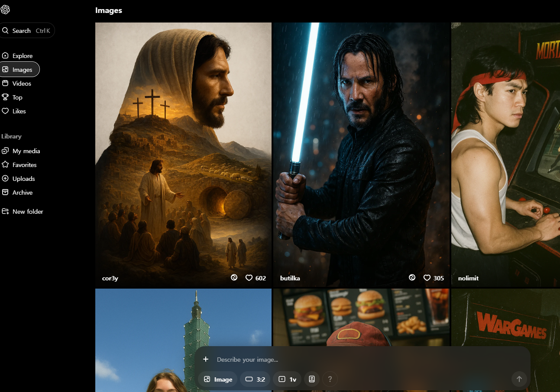The width and height of the screenshot is (560, 392).
Task: Click the My media icon
Action: coord(5,151)
